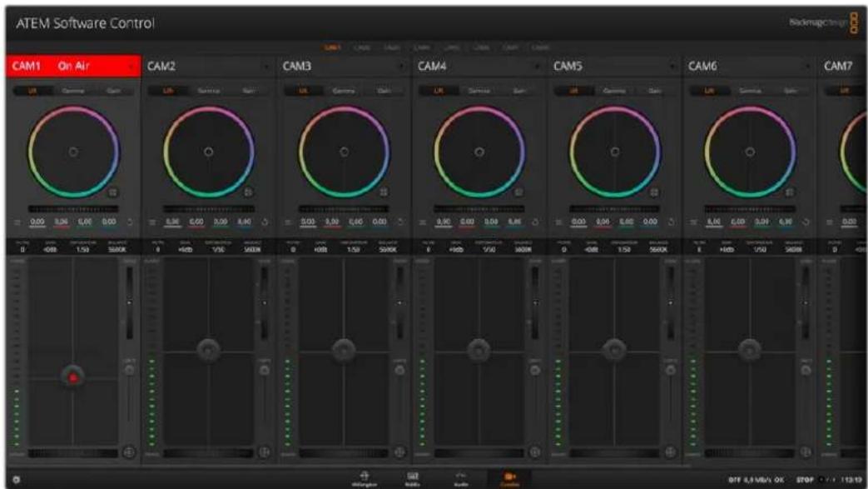
Task: Open the CAM4 color corrector view icon
Action: tap(518, 192)
